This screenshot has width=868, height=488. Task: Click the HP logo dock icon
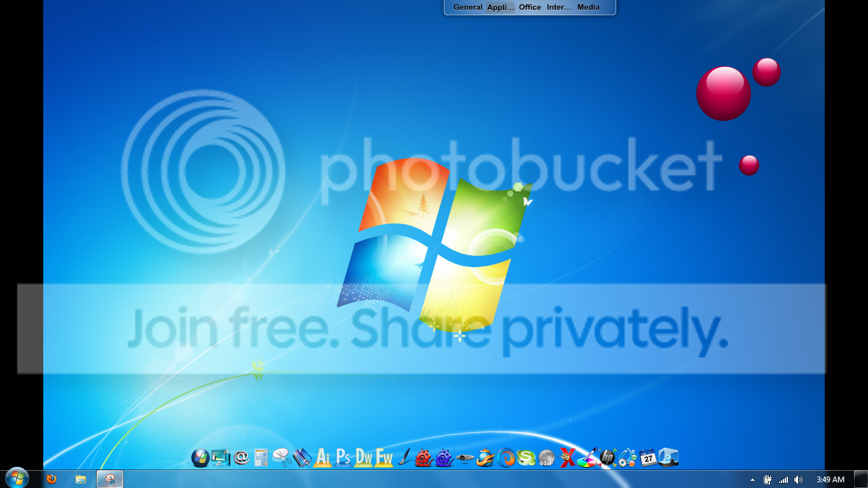(607, 457)
